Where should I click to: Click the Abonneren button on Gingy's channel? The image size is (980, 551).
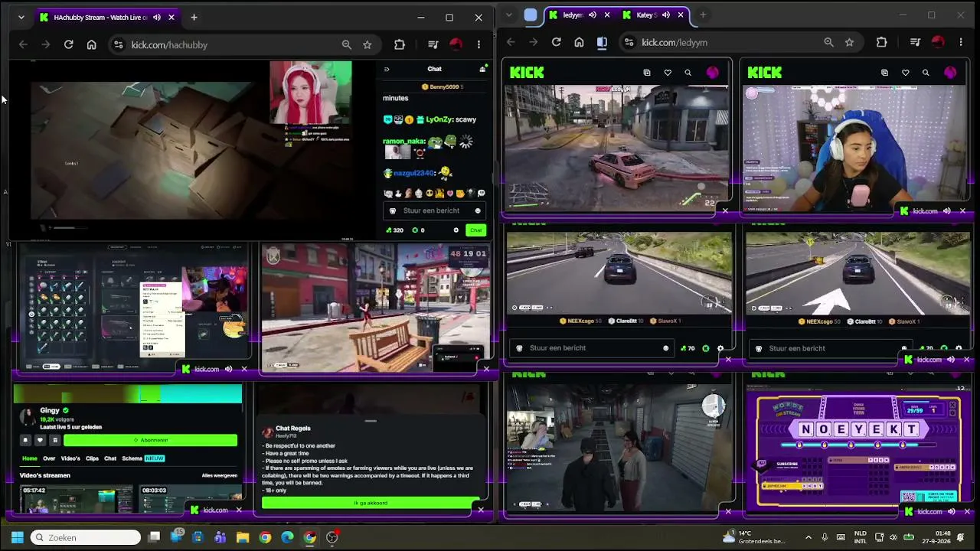click(x=151, y=440)
